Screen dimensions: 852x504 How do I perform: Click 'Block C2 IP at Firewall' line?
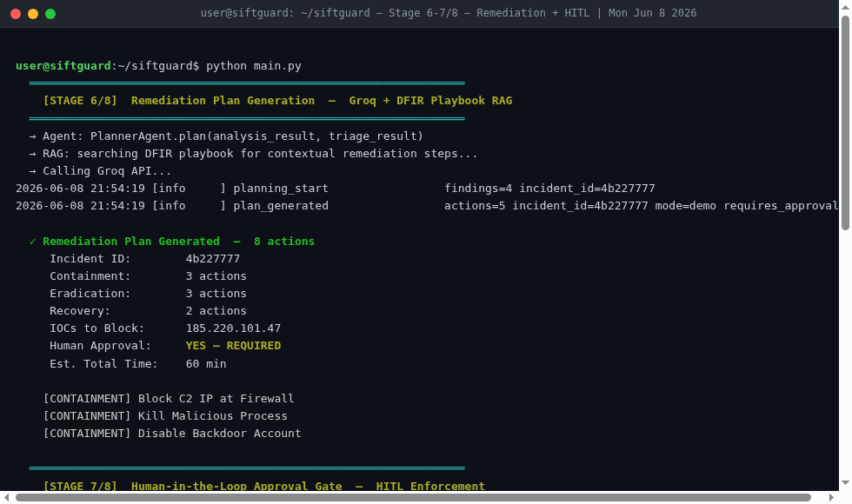click(169, 398)
